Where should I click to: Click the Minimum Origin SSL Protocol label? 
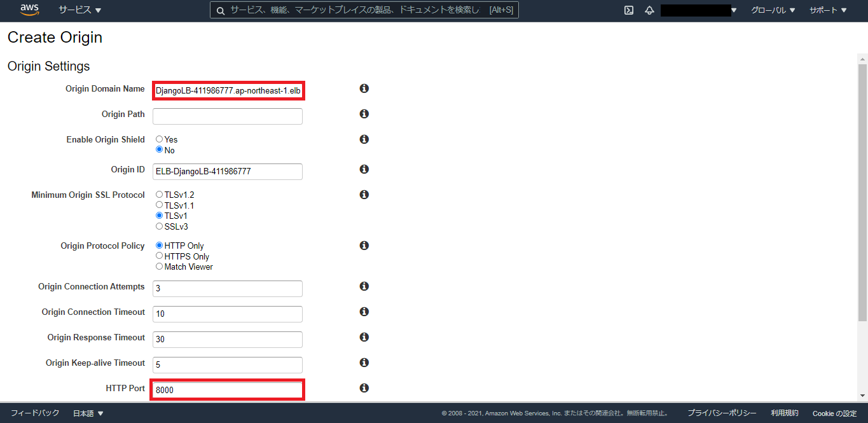88,195
